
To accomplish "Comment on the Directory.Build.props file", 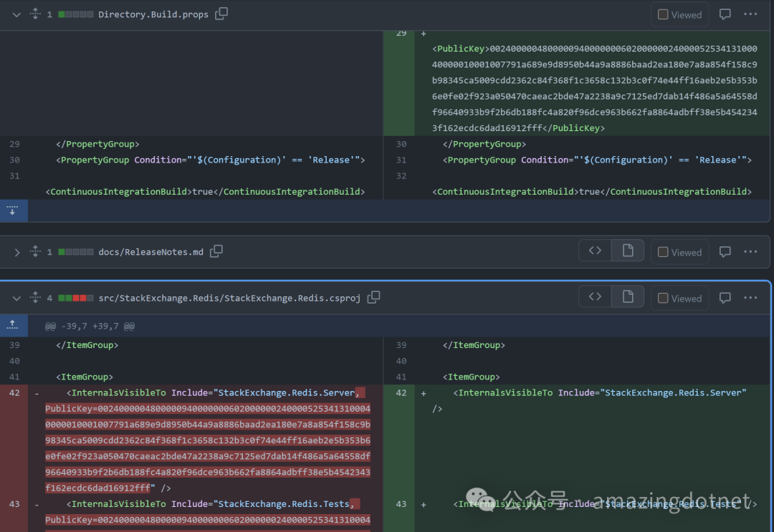I will tap(725, 14).
